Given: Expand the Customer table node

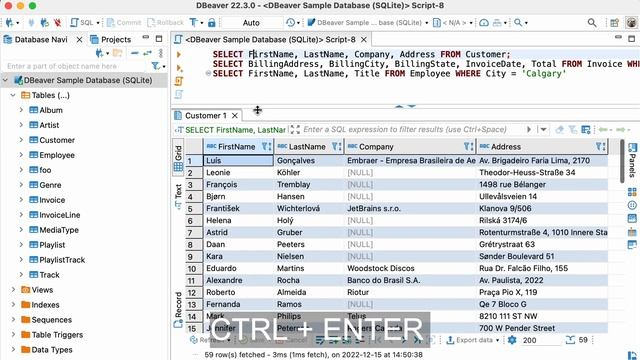Looking at the screenshot, I should 21,140.
